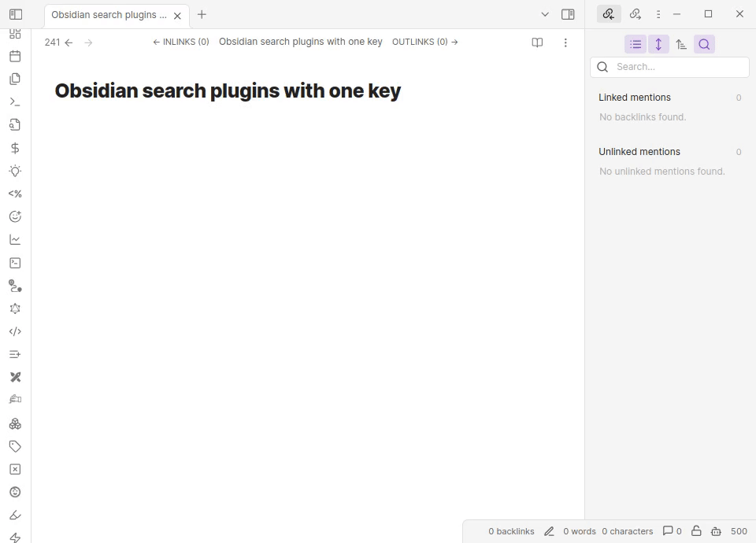
Task: Click the crossed pencil-ruler ribbon icon
Action: (15, 377)
